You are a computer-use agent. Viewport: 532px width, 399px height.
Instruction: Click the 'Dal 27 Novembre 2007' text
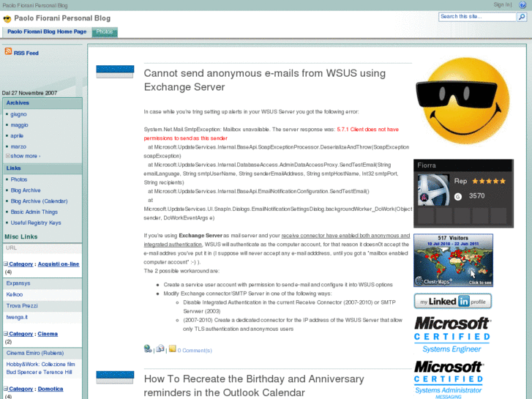tap(29, 93)
